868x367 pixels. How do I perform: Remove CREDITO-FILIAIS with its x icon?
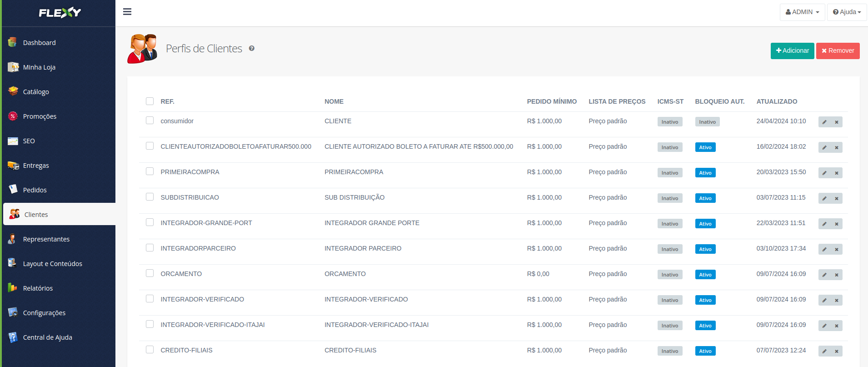coord(837,351)
